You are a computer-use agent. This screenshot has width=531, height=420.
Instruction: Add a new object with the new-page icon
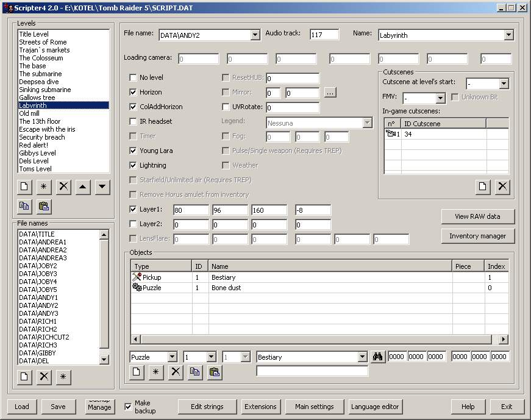point(137,372)
